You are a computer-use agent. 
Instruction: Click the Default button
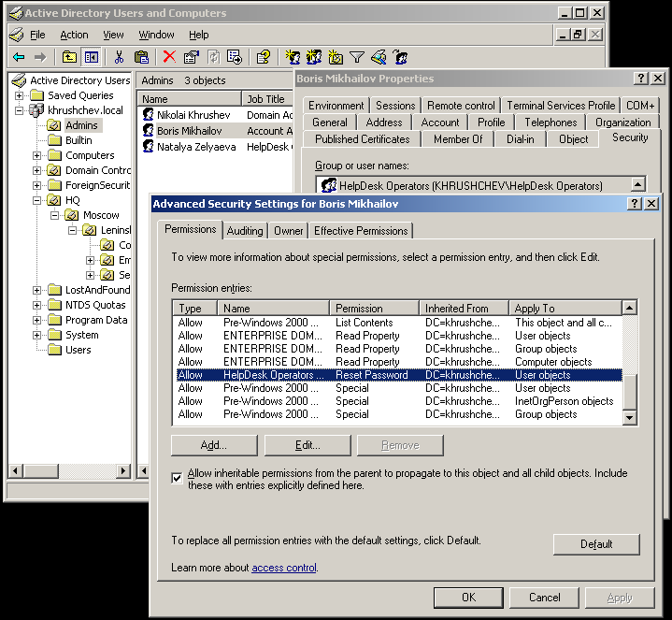tap(596, 544)
